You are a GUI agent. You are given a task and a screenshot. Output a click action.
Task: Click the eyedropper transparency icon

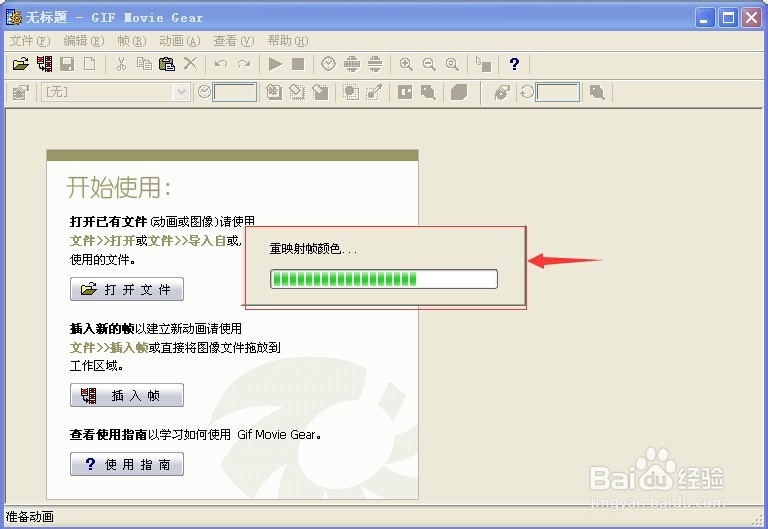tap(374, 92)
